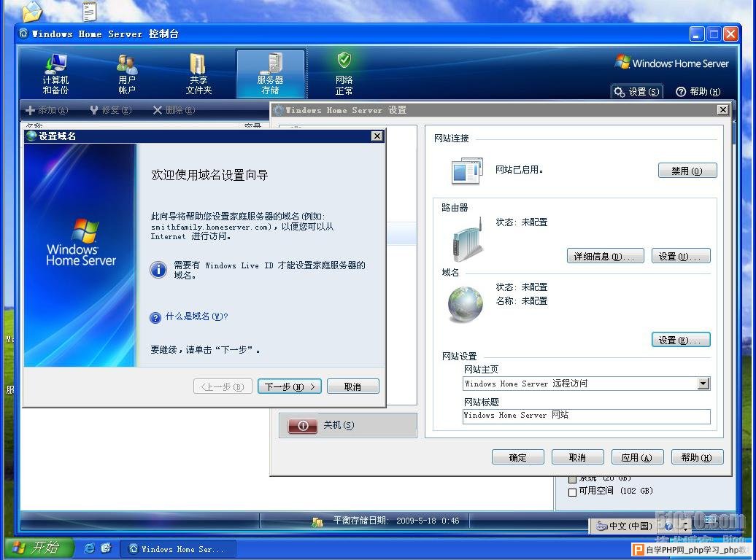
Task: Open 帮助(H) in the console header
Action: click(698, 92)
